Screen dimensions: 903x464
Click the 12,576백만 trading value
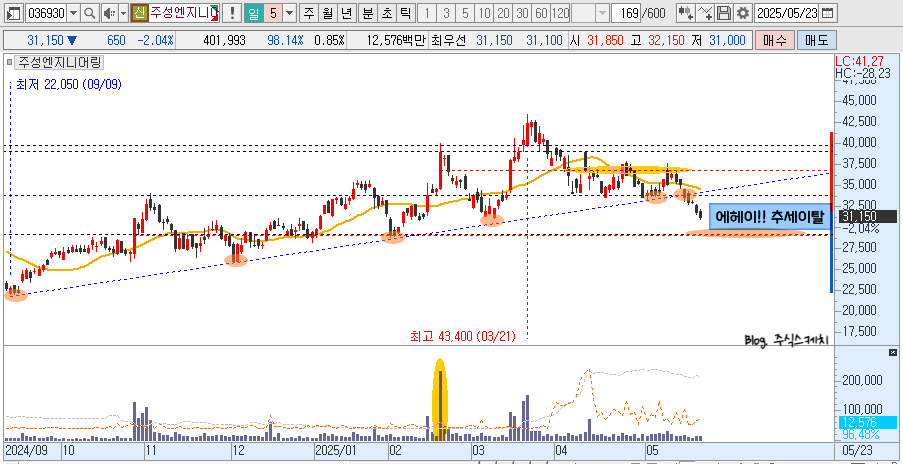[x=395, y=40]
